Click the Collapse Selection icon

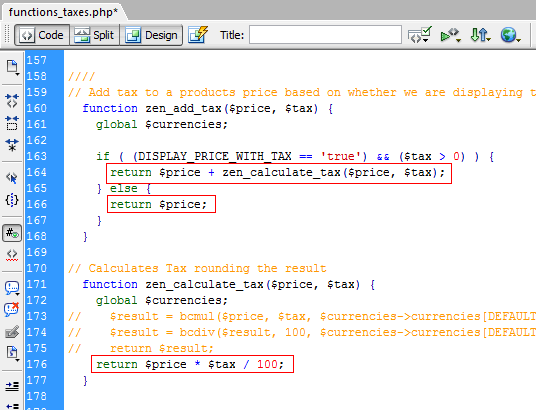(x=12, y=123)
